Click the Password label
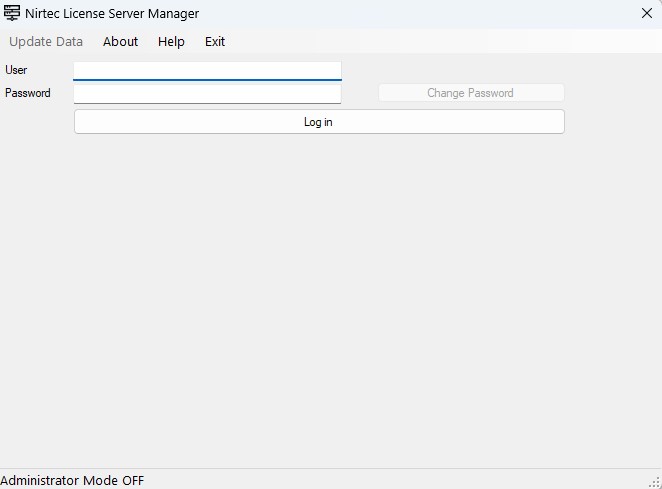Image resolution: width=662 pixels, height=489 pixels. pyautogui.click(x=28, y=93)
